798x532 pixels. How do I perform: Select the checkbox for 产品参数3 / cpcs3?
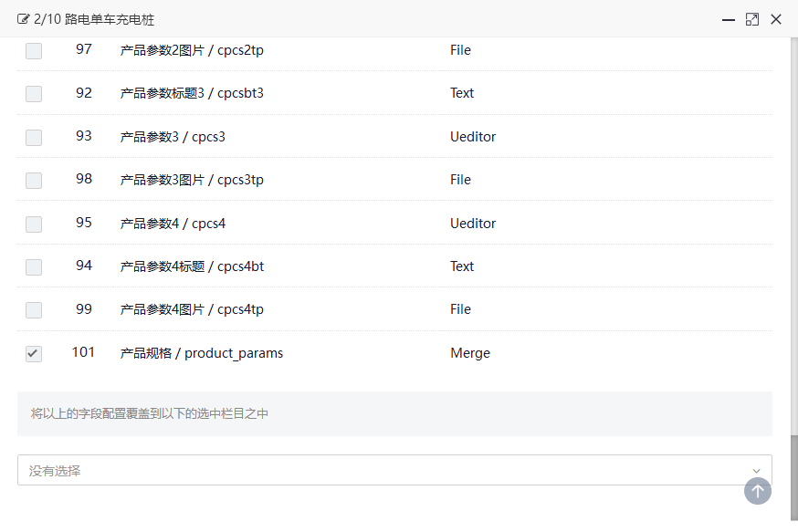point(34,138)
